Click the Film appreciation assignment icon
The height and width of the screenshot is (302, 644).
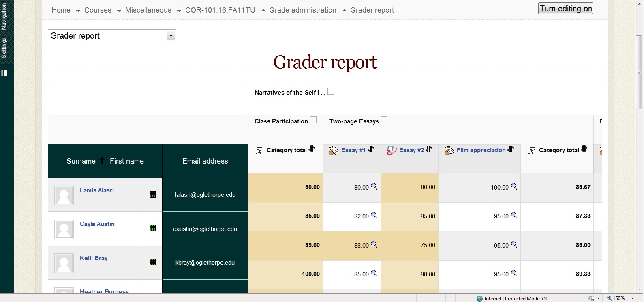[449, 150]
